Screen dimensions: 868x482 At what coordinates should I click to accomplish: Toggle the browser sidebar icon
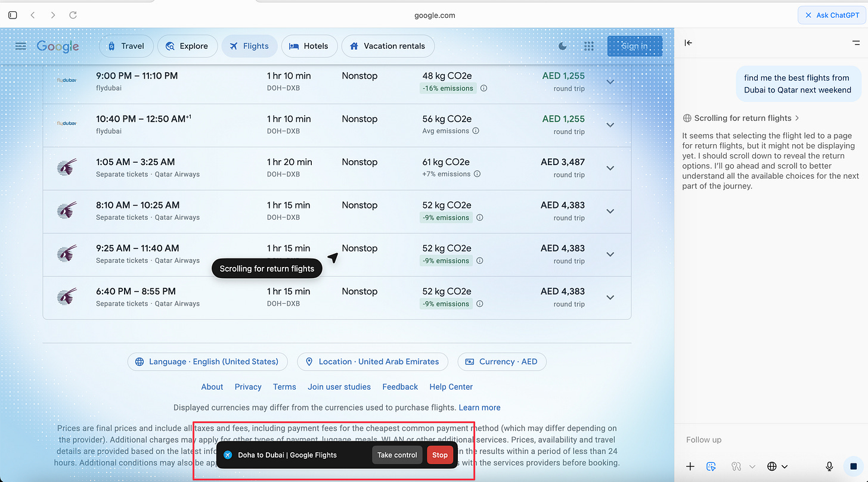coord(13,15)
